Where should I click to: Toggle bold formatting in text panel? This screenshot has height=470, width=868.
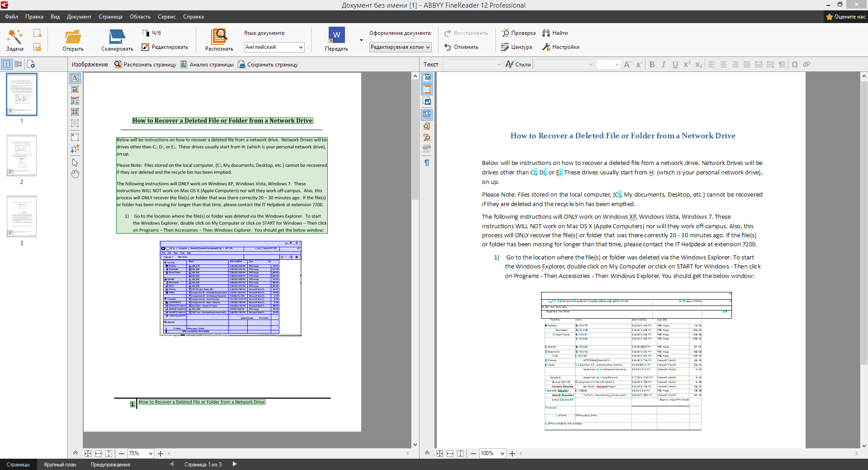[x=651, y=65]
